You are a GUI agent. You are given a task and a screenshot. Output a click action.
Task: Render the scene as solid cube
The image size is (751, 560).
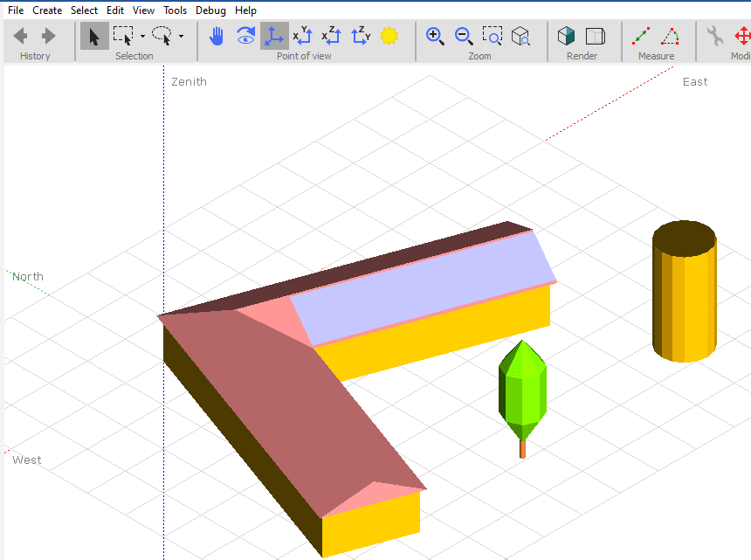pyautogui.click(x=567, y=36)
